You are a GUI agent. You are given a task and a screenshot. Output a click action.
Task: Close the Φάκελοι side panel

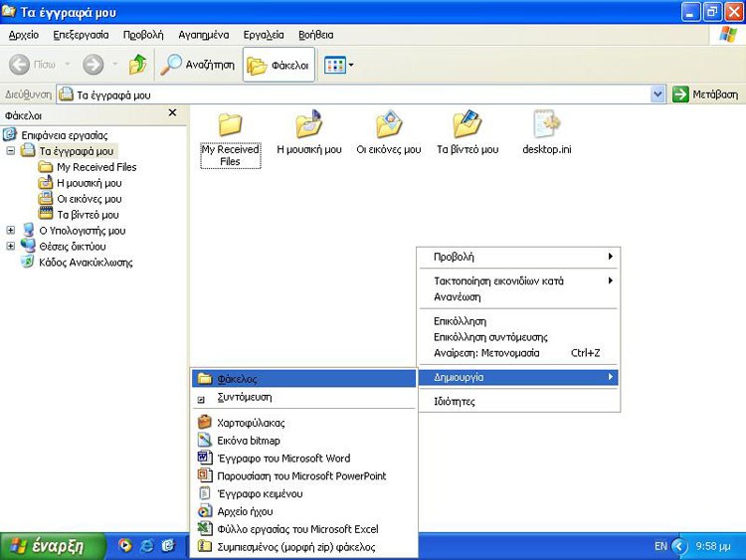pos(172,113)
